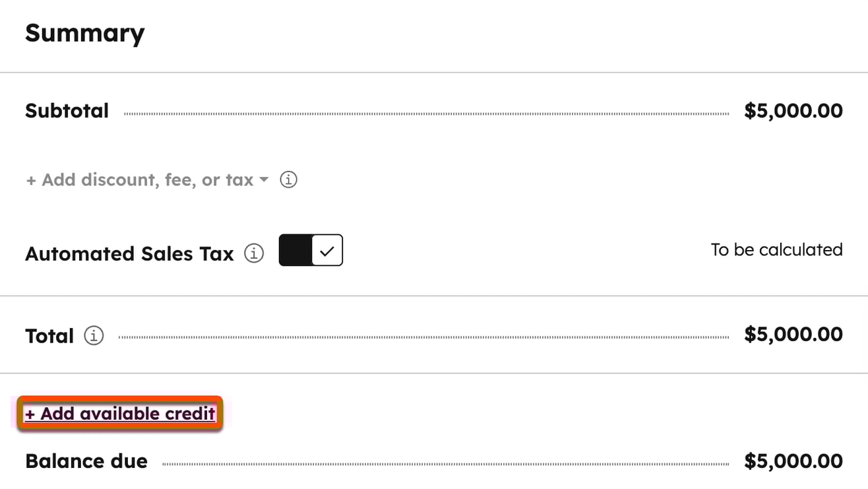Click the plus sign before Add available credit
The width and height of the screenshot is (868, 489).
click(x=30, y=413)
